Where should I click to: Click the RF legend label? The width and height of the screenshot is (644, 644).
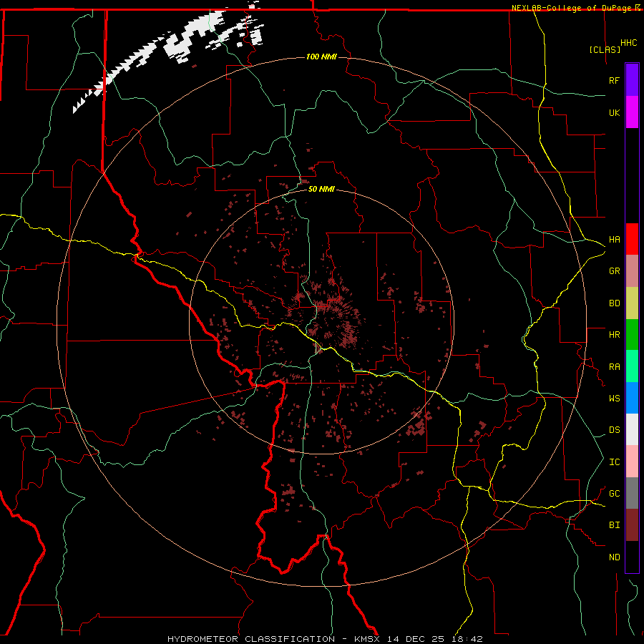(x=614, y=80)
